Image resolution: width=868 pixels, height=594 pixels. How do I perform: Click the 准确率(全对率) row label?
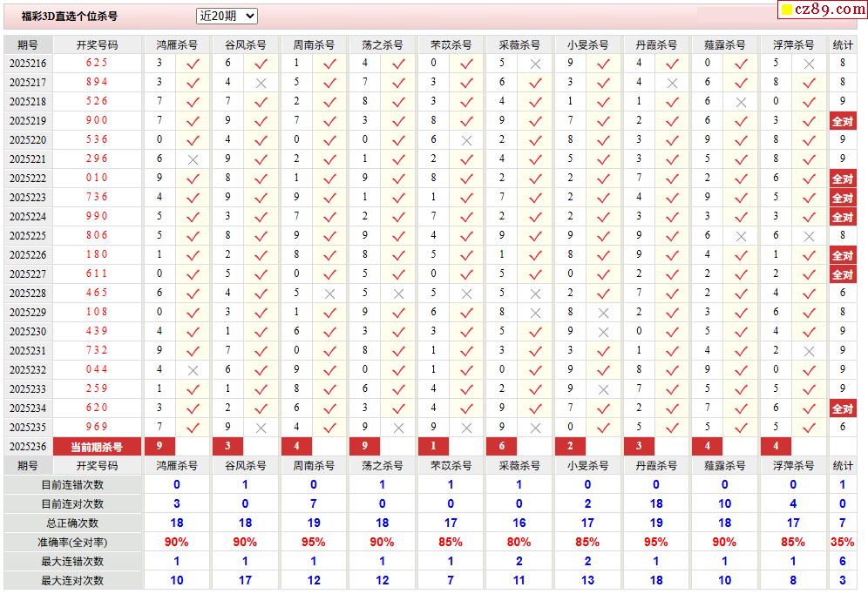tap(72, 542)
